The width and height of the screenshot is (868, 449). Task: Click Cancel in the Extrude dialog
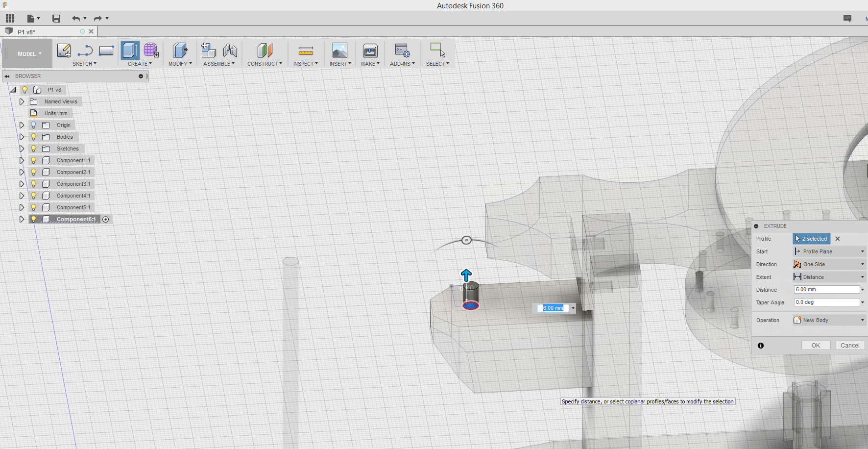click(850, 346)
